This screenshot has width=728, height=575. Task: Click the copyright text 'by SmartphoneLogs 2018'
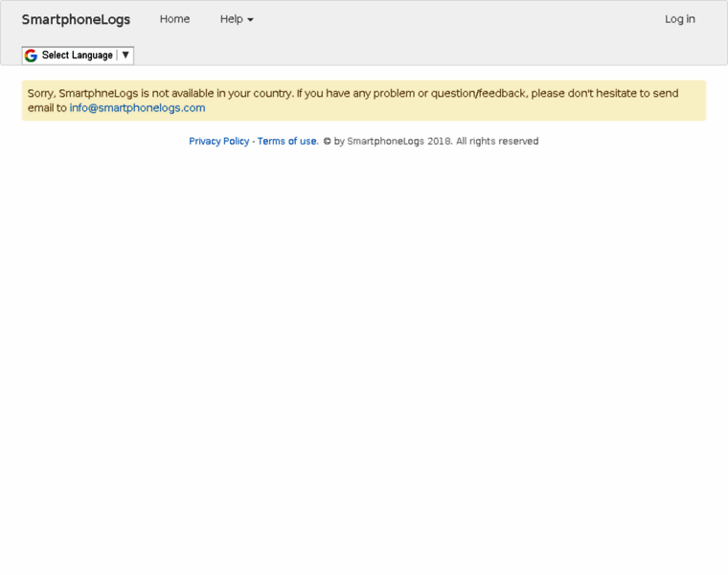click(393, 141)
